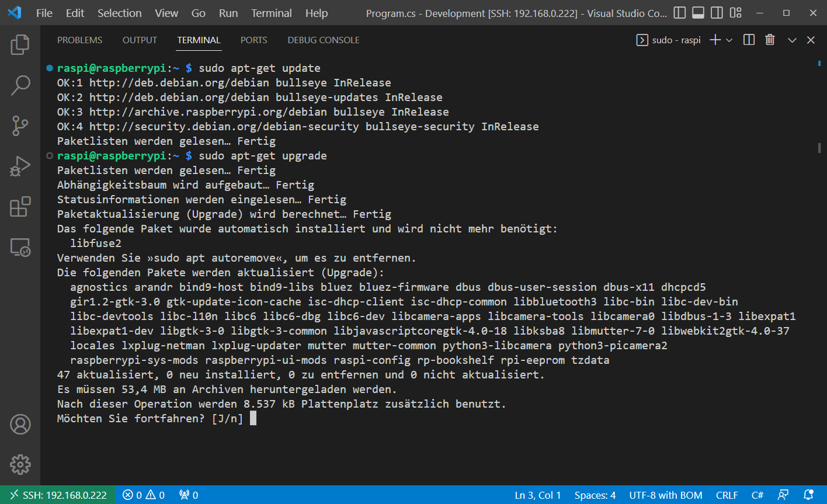Kill terminal with the trash icon
The image size is (827, 504).
click(x=770, y=40)
